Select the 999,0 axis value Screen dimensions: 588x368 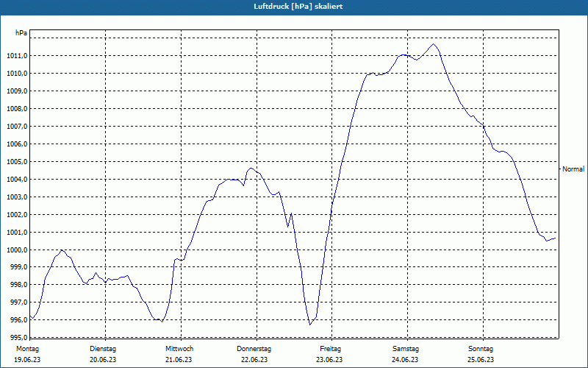click(x=18, y=267)
